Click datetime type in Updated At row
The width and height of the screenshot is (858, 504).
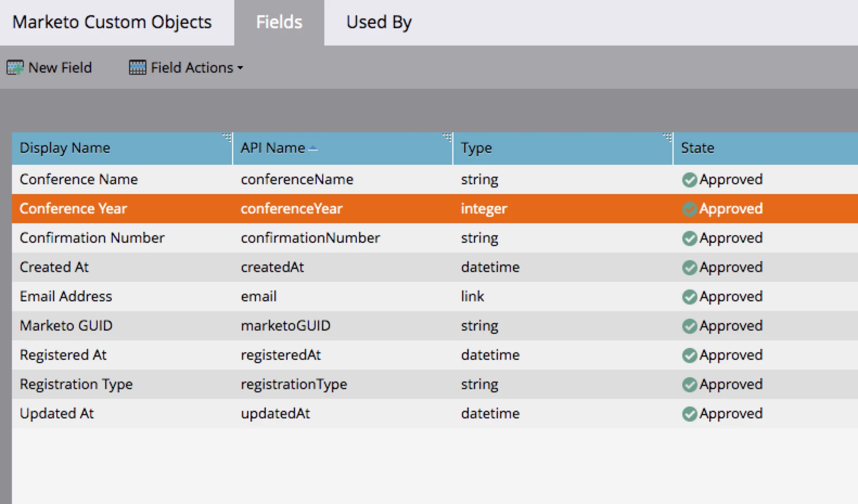(490, 413)
